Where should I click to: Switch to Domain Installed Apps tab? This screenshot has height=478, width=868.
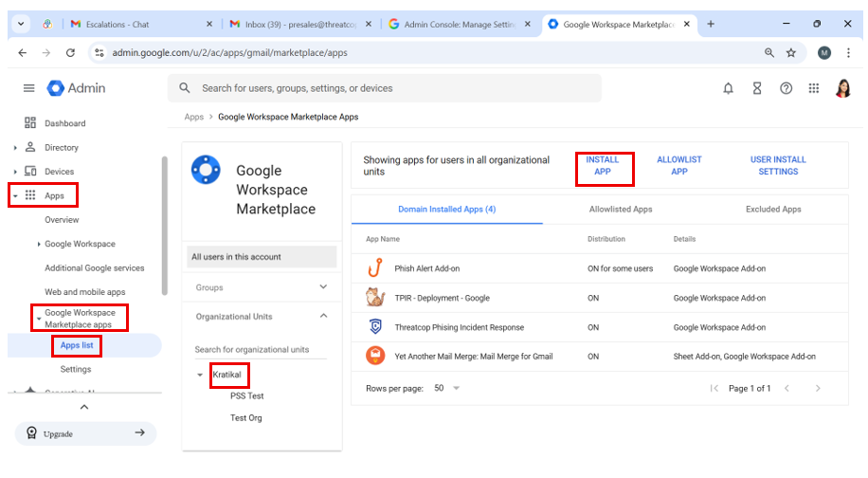[446, 210]
